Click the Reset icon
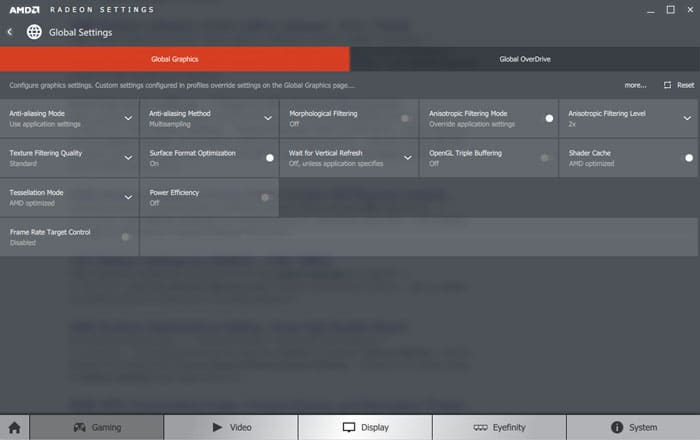Image resolution: width=700 pixels, height=440 pixels. (667, 85)
